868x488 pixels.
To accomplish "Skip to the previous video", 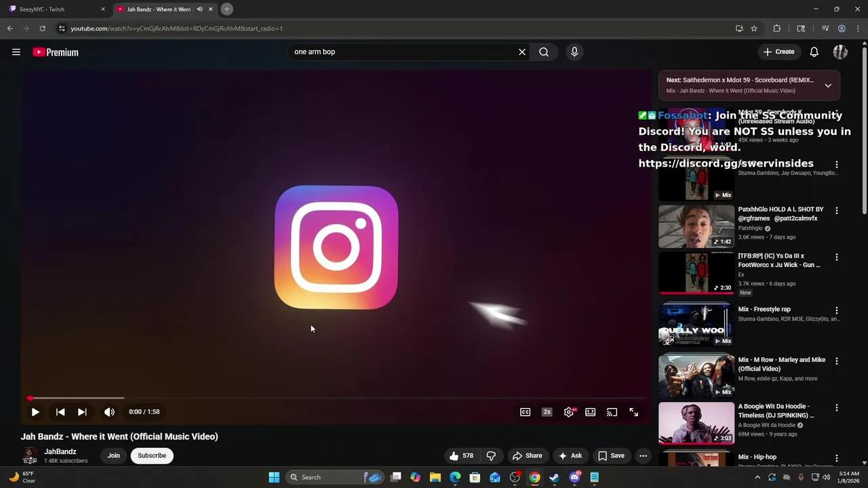I will [x=60, y=411].
